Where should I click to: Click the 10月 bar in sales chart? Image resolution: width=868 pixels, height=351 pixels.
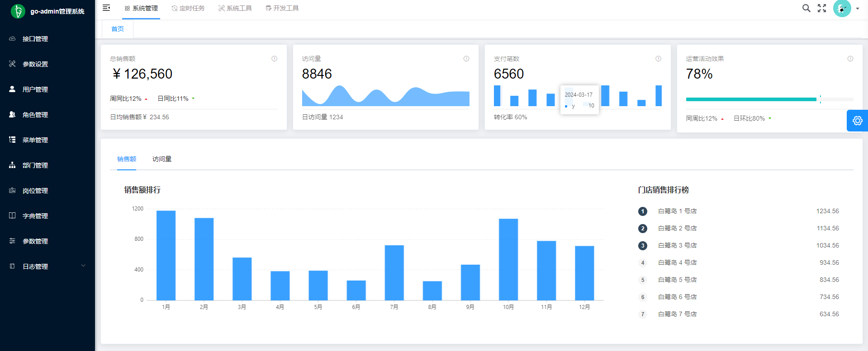(x=508, y=259)
